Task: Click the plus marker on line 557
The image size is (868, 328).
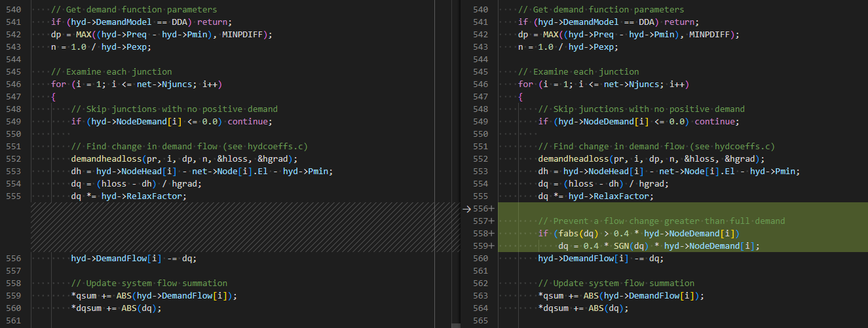Action: tap(491, 221)
